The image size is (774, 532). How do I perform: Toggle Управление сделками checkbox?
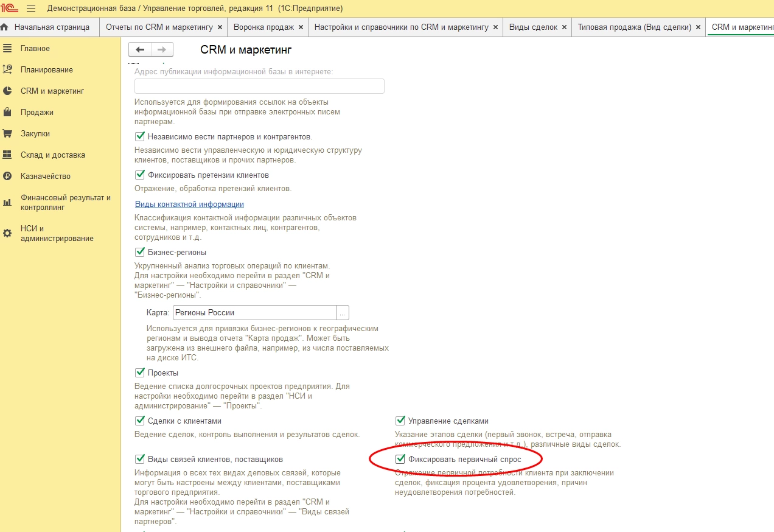(400, 421)
